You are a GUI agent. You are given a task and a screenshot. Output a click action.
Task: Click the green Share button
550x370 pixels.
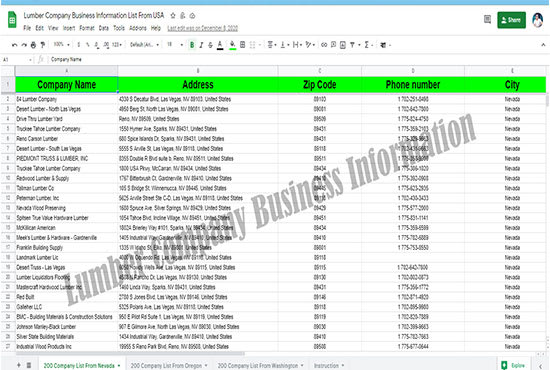pos(511,20)
